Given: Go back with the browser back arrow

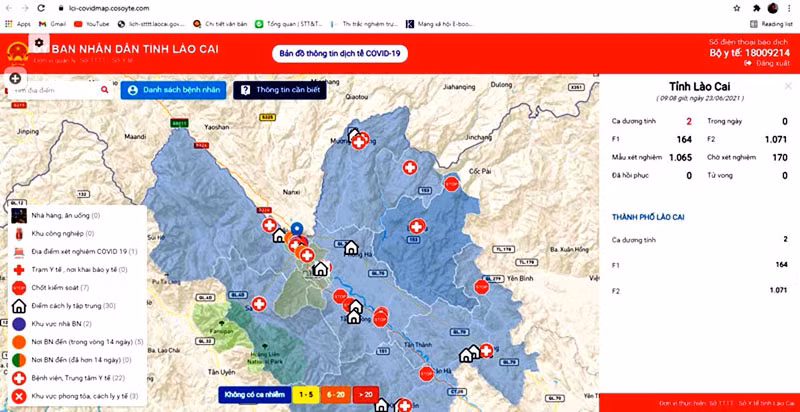Looking at the screenshot, I should coord(9,8).
